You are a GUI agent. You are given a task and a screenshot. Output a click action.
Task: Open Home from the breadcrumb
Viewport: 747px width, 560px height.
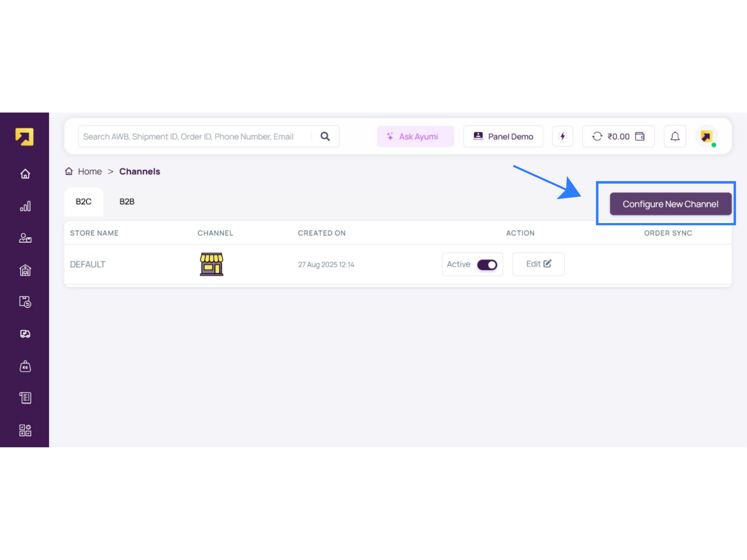(90, 171)
